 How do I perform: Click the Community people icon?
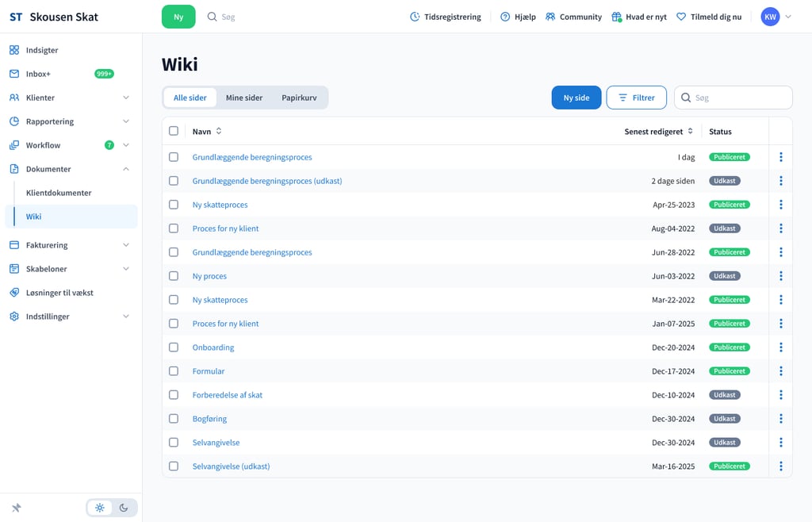coord(550,17)
